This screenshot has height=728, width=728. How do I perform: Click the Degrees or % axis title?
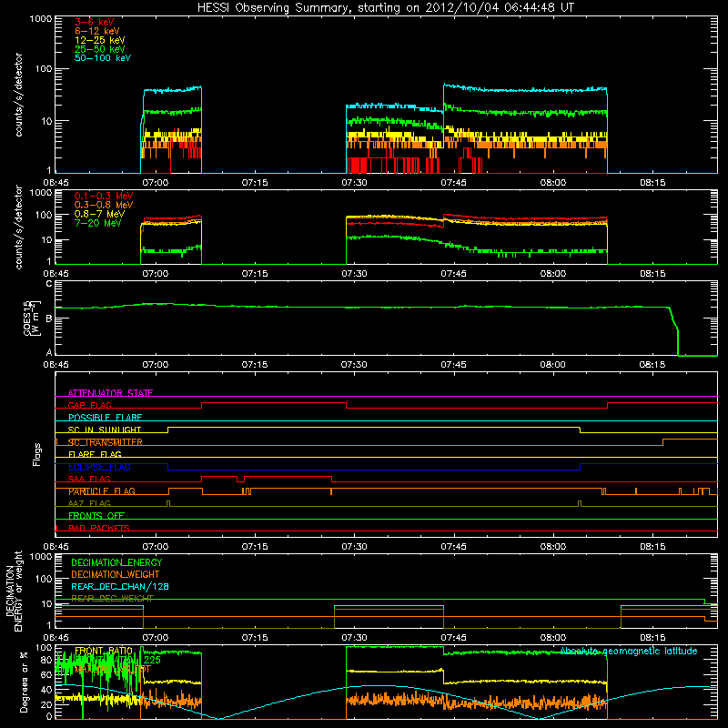point(24,682)
